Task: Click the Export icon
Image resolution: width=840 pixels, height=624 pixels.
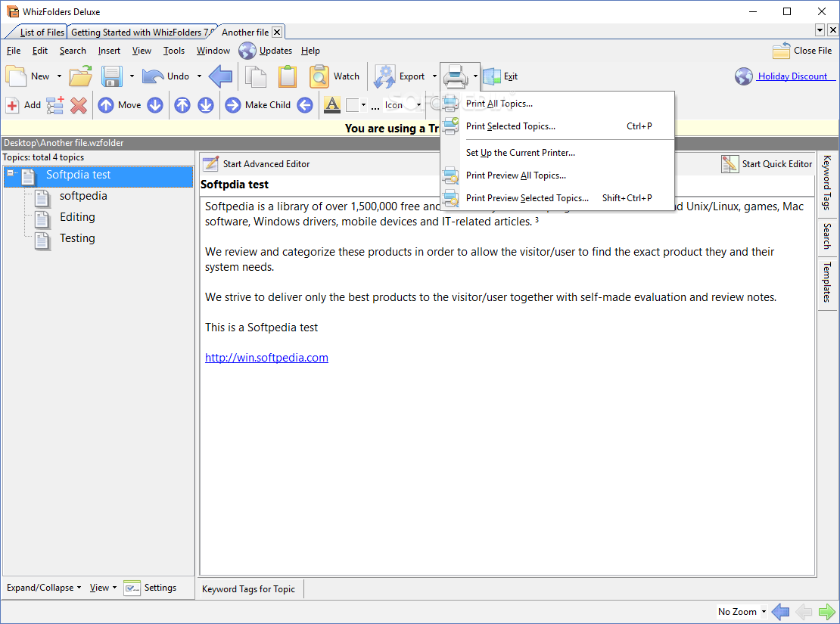Action: coord(384,76)
